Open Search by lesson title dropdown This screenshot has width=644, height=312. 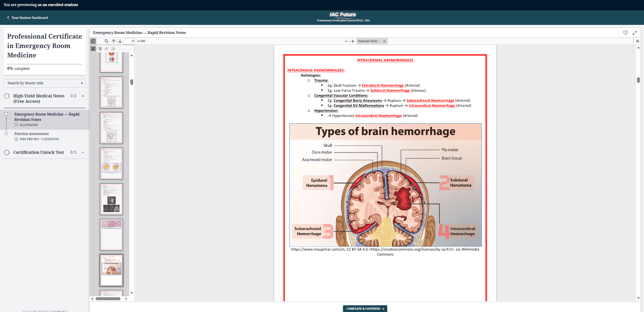(45, 83)
